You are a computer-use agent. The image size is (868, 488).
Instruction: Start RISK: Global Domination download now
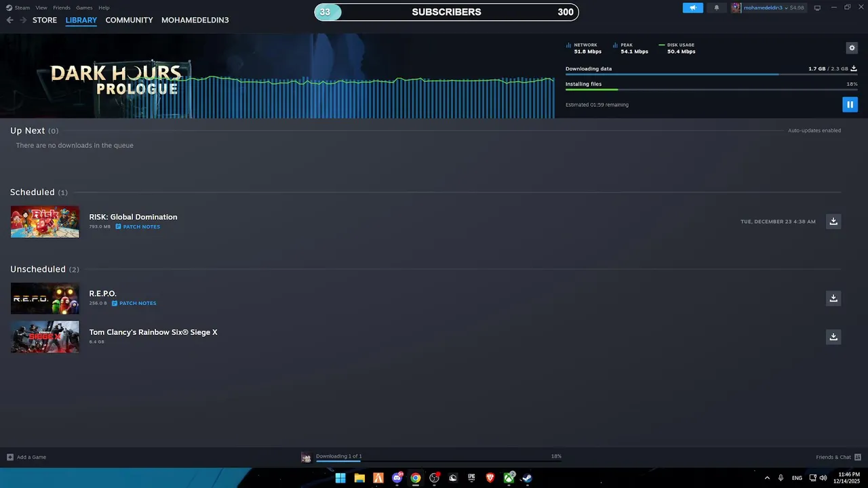(x=833, y=221)
